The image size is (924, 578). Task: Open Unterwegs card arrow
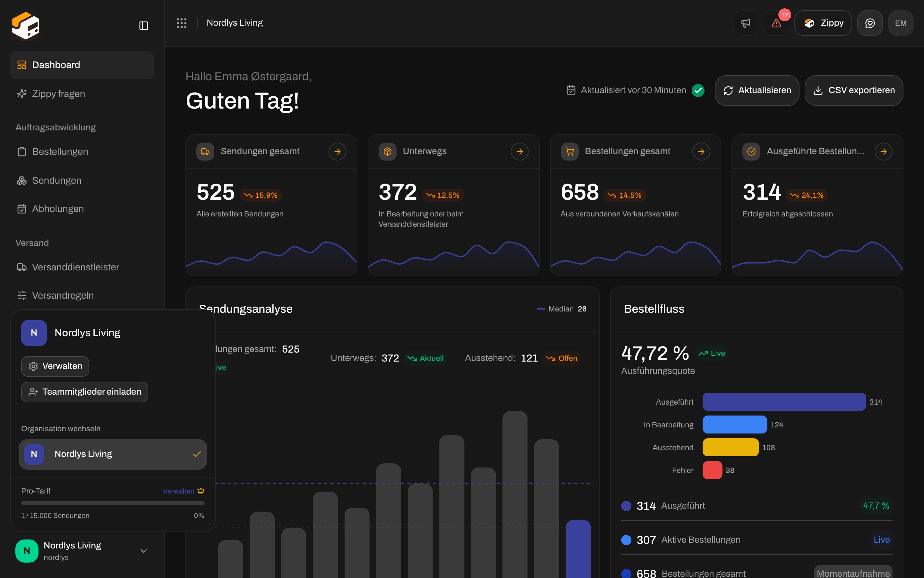coord(520,152)
